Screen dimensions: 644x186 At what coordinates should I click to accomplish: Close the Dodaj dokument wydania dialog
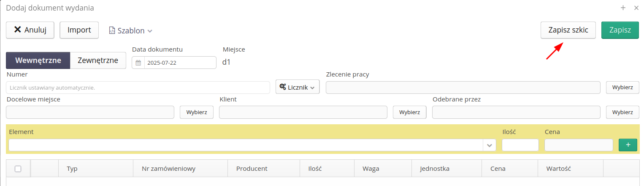point(636,8)
